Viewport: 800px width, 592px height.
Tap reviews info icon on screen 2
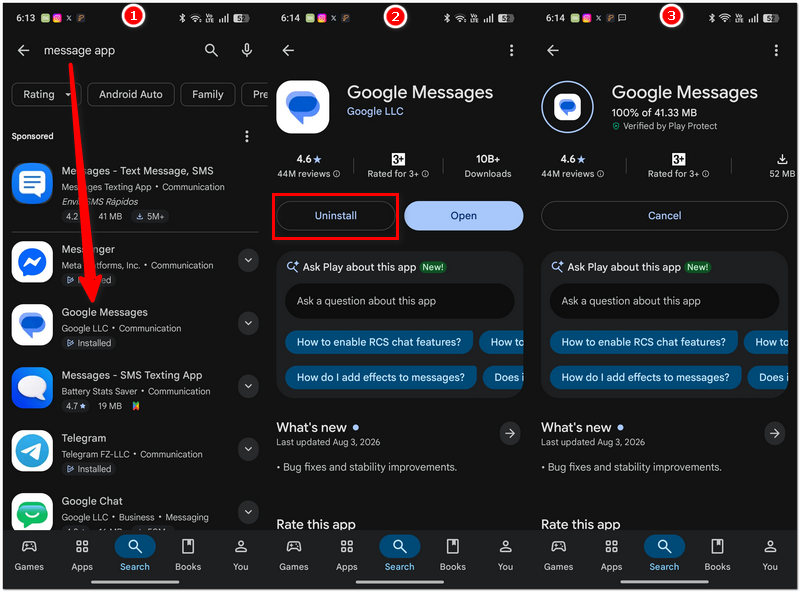[x=337, y=174]
